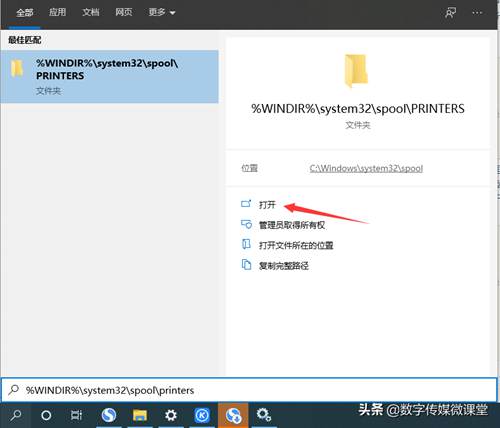The image size is (500, 428).
Task: Open the Sogou browser taskbar icon
Action: point(109,415)
